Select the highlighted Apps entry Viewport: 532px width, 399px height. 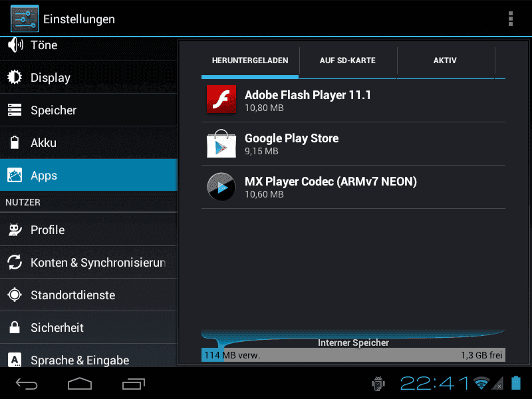88,175
